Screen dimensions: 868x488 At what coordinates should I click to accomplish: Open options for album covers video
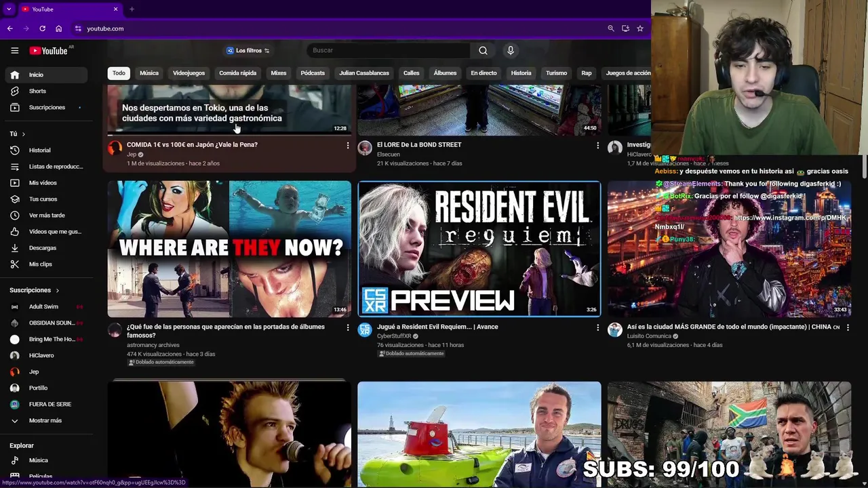pos(348,328)
